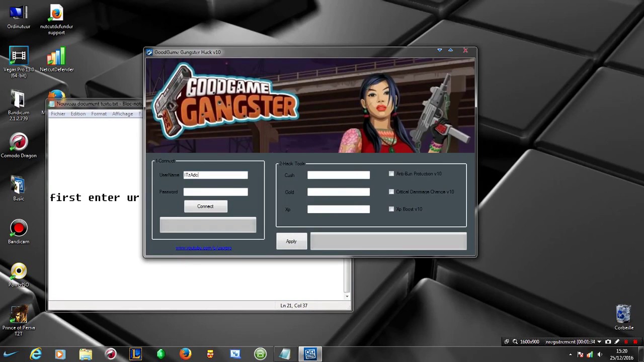Viewport: 644px width, 362px height.
Task: Switch to Notepad taskbar button
Action: (285, 354)
